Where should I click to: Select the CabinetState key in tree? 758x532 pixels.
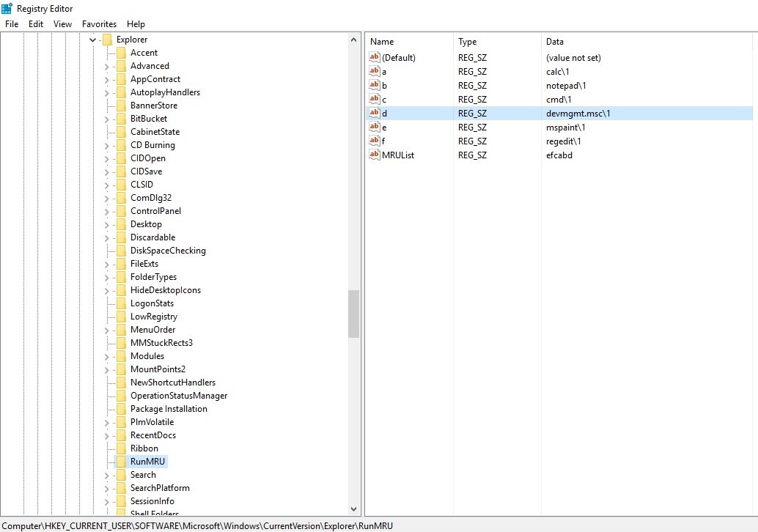point(155,132)
